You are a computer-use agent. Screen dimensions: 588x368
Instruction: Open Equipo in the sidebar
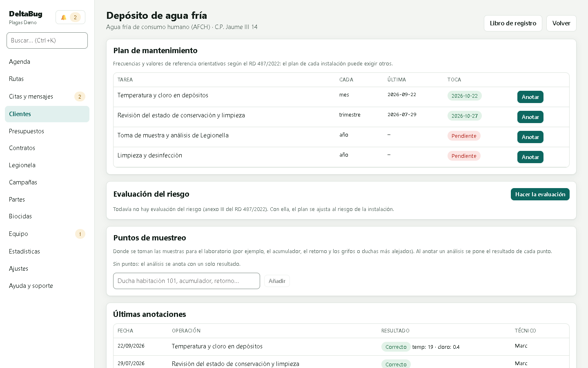(47, 234)
